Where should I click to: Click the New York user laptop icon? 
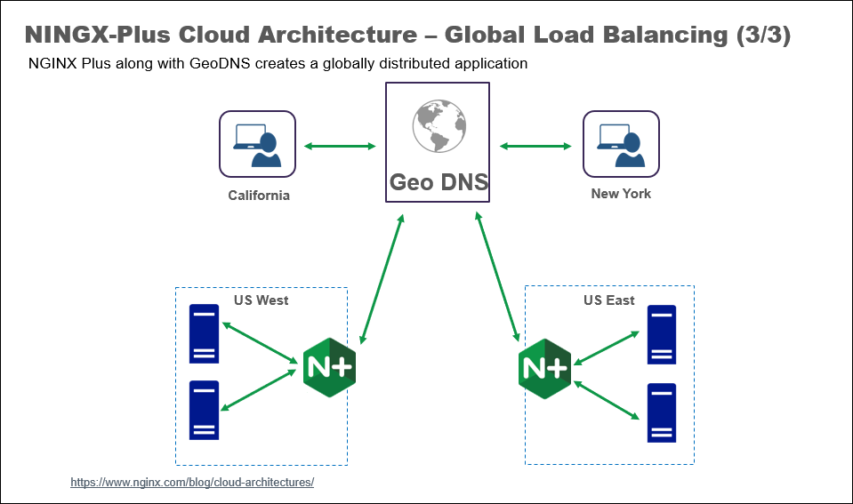[x=621, y=144]
